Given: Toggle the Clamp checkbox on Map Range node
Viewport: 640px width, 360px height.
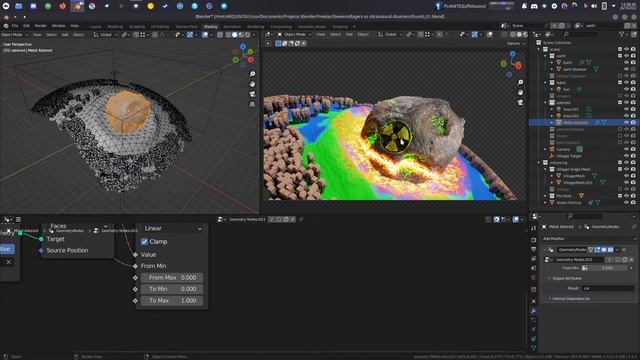Looking at the screenshot, I should [144, 241].
